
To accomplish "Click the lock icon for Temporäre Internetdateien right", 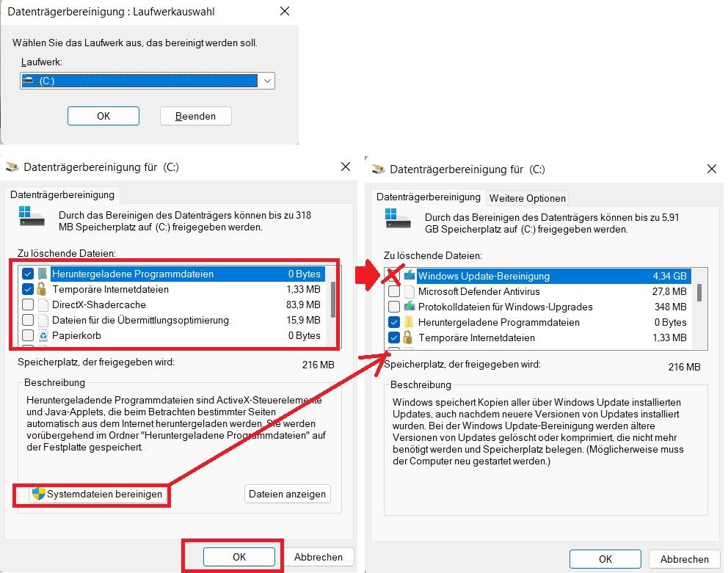I will tap(407, 337).
